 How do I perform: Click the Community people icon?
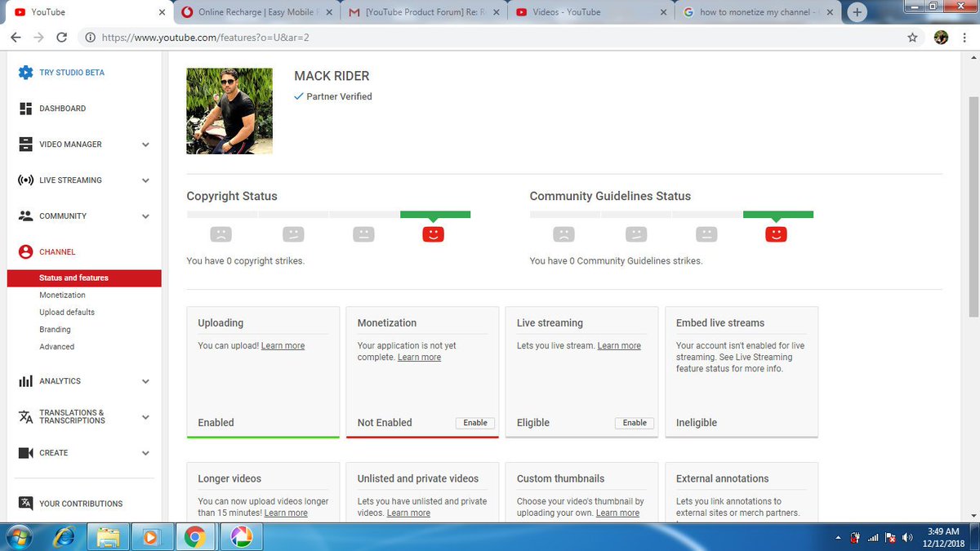tap(25, 216)
